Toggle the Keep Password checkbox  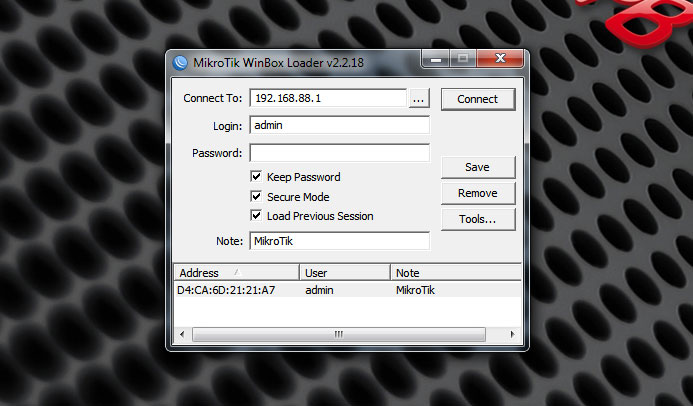(257, 177)
